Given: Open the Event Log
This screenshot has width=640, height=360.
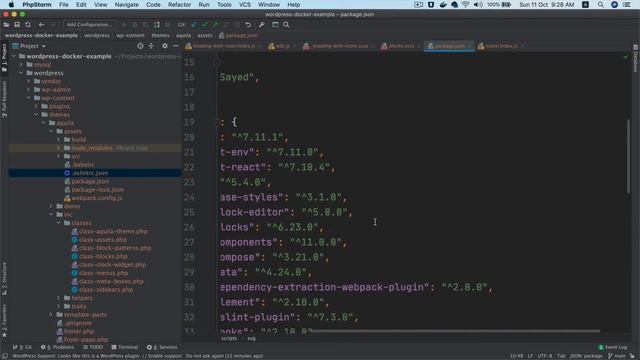Looking at the screenshot, I should [x=613, y=347].
